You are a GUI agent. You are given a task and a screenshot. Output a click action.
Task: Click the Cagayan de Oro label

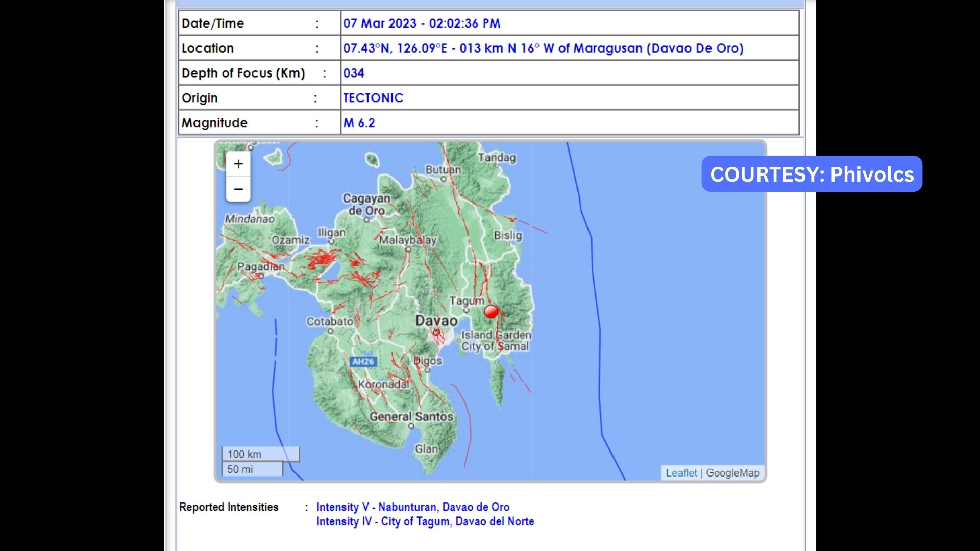pyautogui.click(x=366, y=204)
